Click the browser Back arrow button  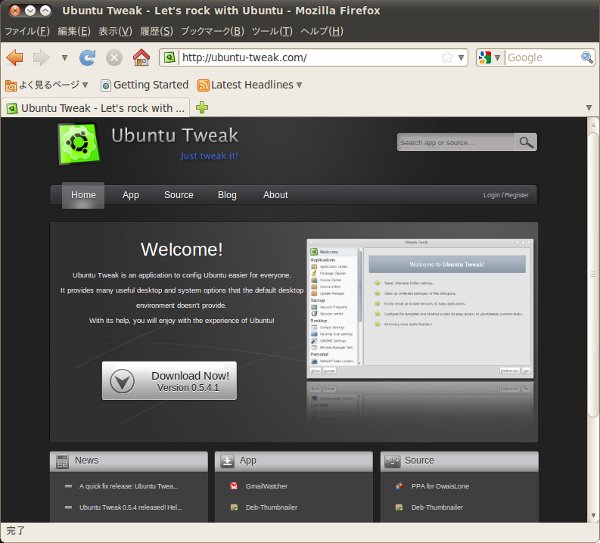pos(15,57)
